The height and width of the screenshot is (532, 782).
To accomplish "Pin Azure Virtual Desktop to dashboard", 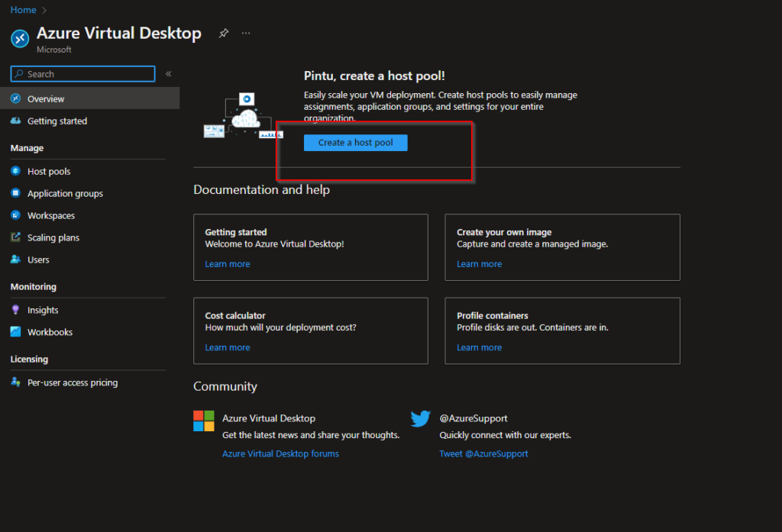I will 224,34.
